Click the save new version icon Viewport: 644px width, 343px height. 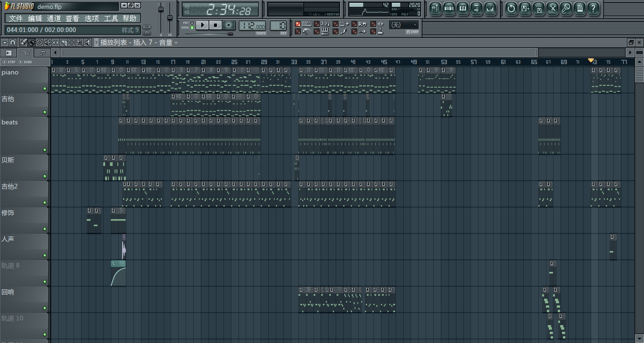click(525, 8)
